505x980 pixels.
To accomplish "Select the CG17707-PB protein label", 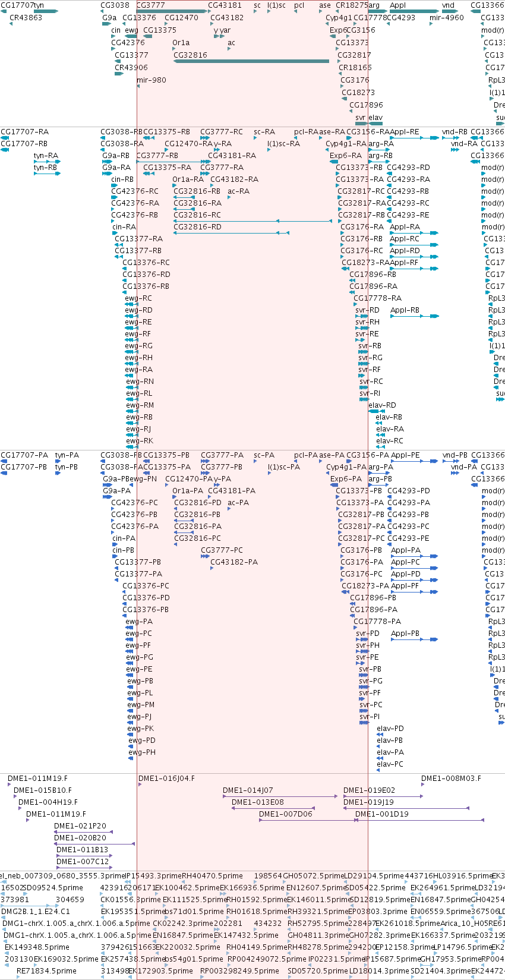I will point(24,467).
